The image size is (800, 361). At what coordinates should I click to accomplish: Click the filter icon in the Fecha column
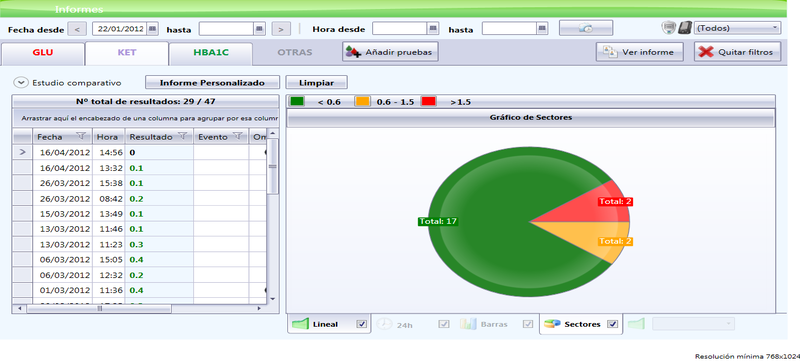click(81, 136)
